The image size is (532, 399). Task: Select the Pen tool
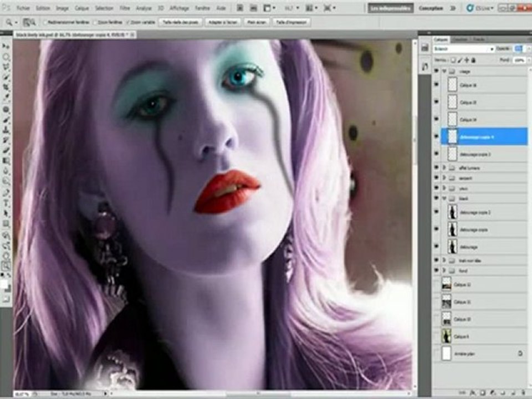[x=6, y=192]
